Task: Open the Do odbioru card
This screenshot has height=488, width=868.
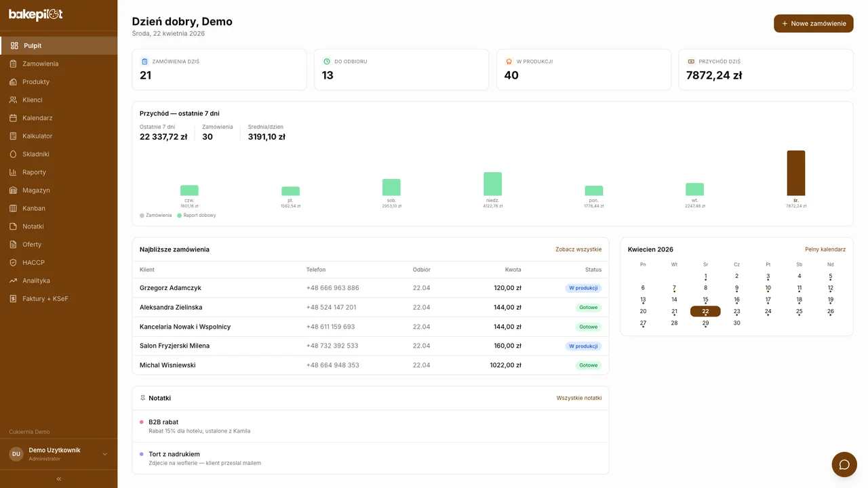Action: click(401, 70)
